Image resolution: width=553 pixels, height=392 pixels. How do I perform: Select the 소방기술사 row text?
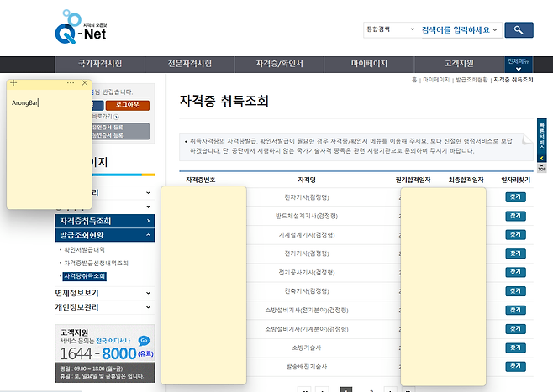click(x=307, y=348)
